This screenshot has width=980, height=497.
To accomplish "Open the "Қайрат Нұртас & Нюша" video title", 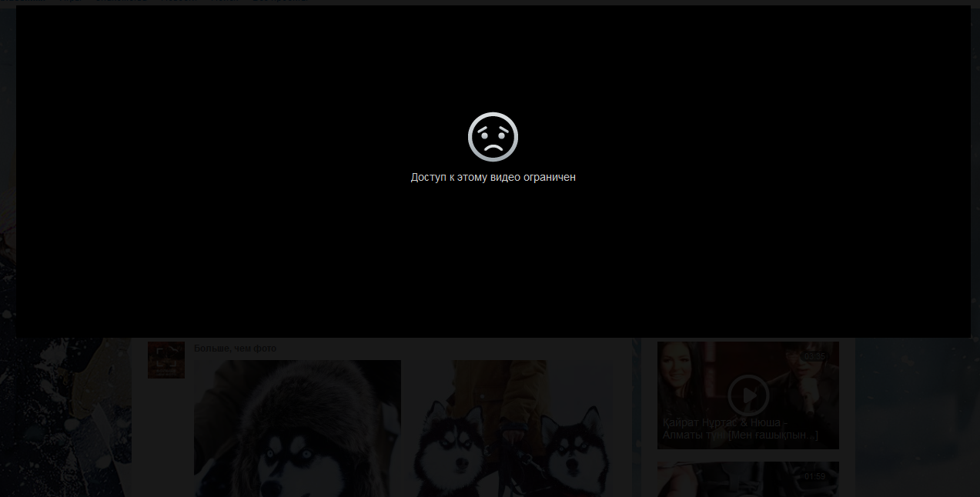I will (739, 429).
